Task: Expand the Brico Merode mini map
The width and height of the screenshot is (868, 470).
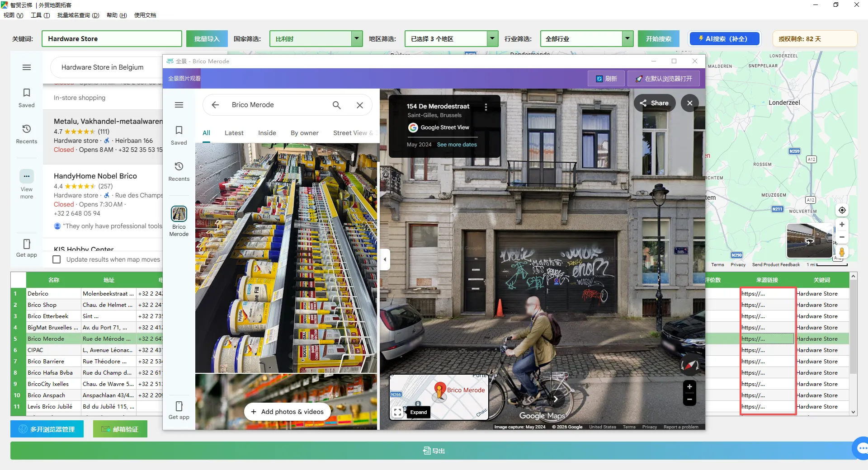Action: pyautogui.click(x=419, y=412)
